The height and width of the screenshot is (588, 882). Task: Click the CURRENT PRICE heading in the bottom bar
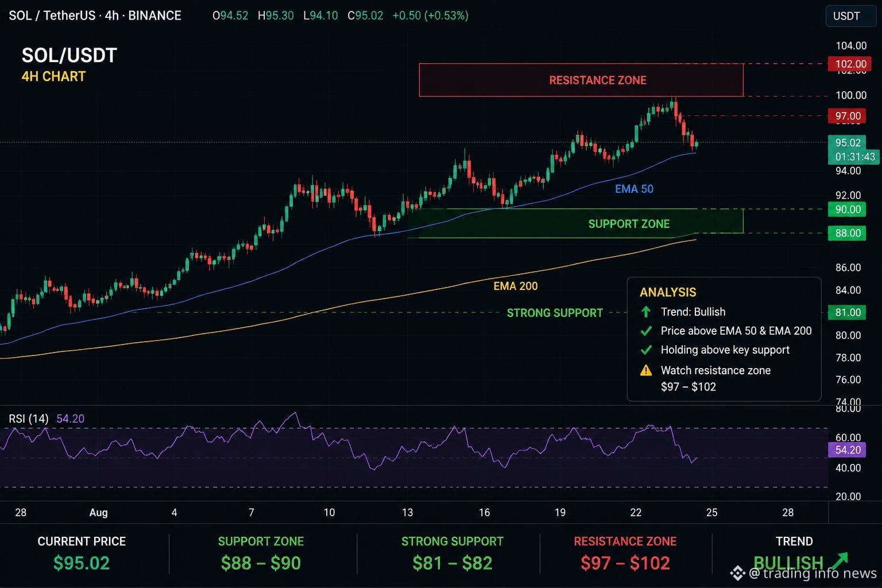coord(82,541)
